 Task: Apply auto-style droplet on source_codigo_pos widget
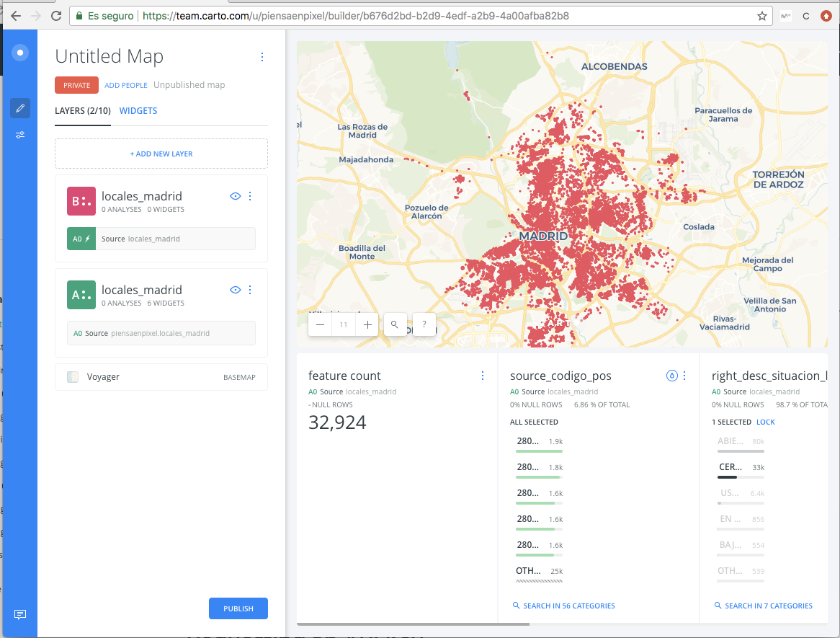[672, 376]
